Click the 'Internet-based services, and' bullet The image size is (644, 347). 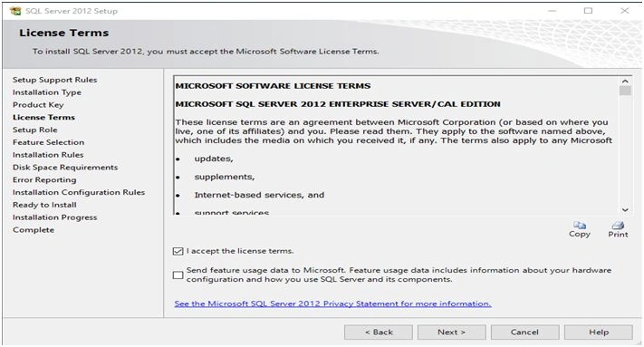click(259, 195)
